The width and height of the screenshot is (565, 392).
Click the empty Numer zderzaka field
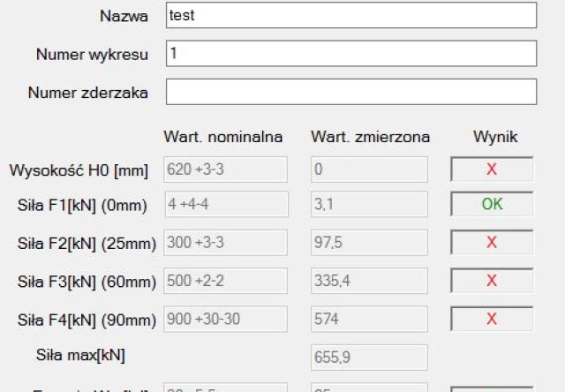coord(350,92)
